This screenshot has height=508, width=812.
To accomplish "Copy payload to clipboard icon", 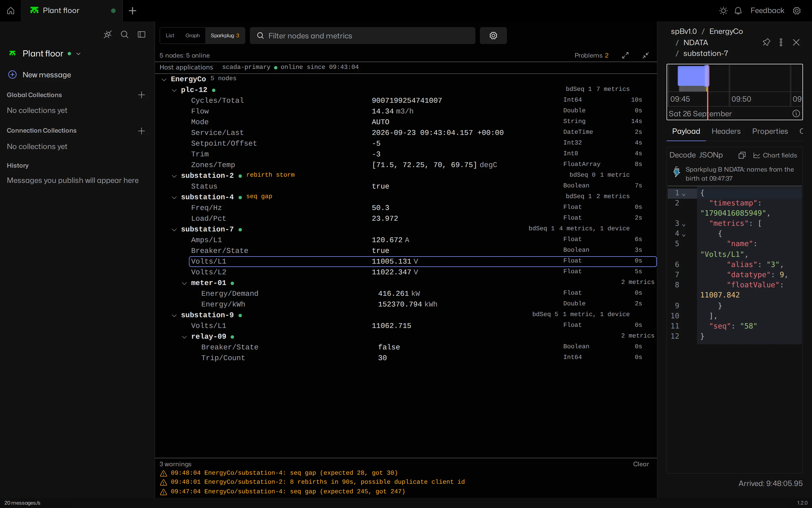I will pyautogui.click(x=742, y=155).
